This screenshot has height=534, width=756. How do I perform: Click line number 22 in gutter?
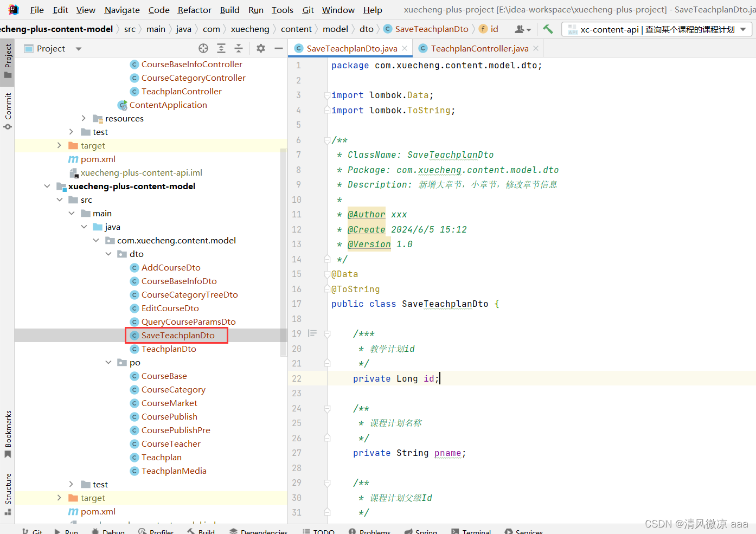click(296, 378)
